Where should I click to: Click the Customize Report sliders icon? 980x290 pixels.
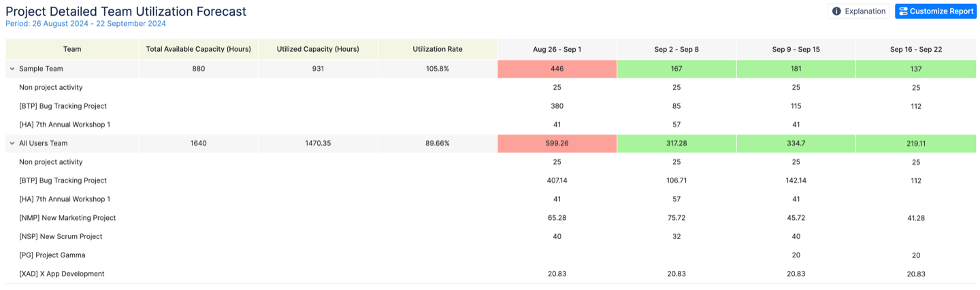[x=902, y=12]
